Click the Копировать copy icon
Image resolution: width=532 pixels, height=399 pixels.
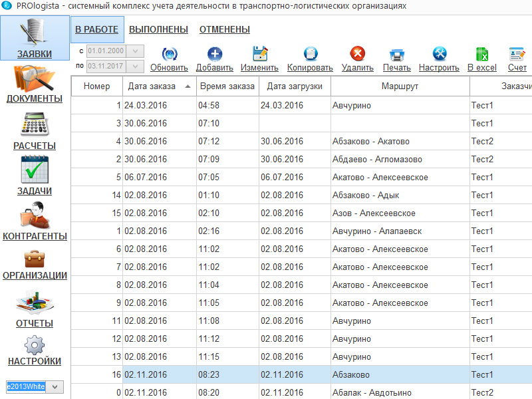coord(311,54)
